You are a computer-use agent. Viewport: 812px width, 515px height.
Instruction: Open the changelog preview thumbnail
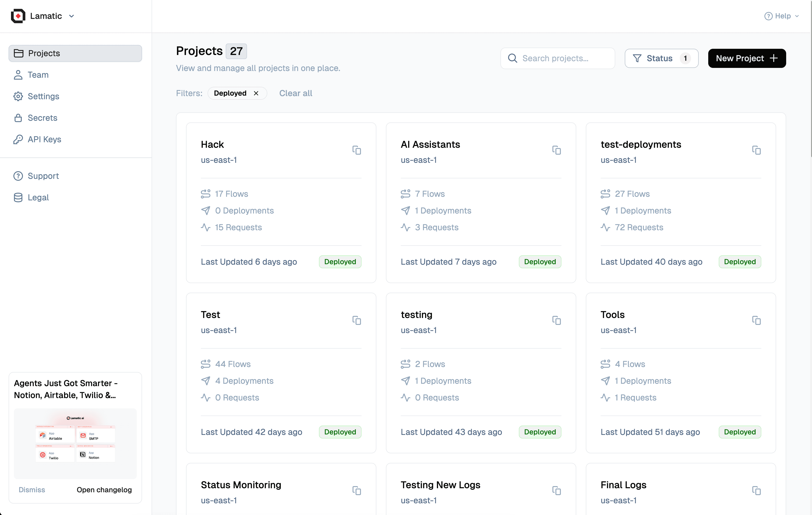pyautogui.click(x=75, y=443)
